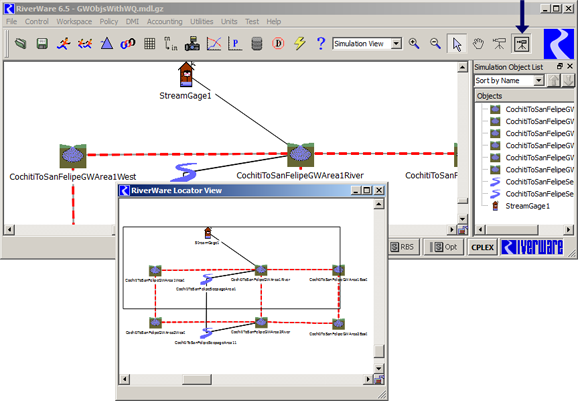Open the Utilities menu

[202, 22]
